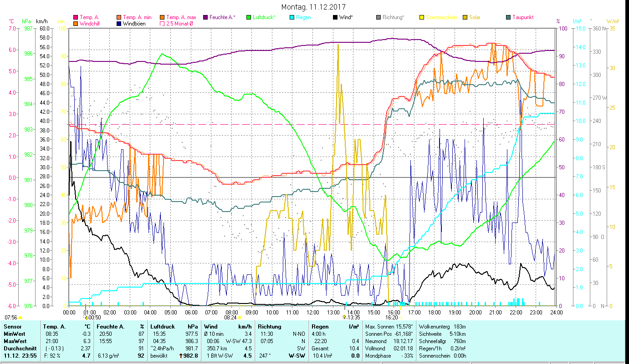
Task: Click the 'Schneefallgr 760m' entry
Action: tap(442, 341)
